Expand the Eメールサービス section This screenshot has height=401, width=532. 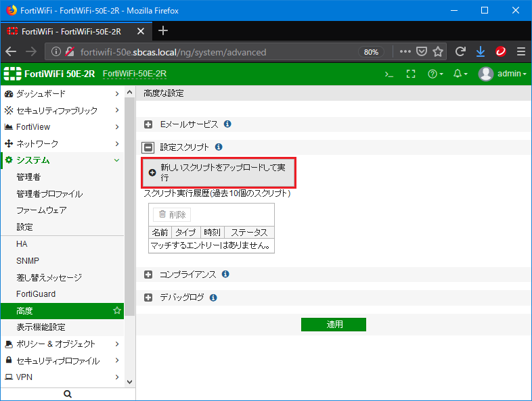(x=148, y=124)
